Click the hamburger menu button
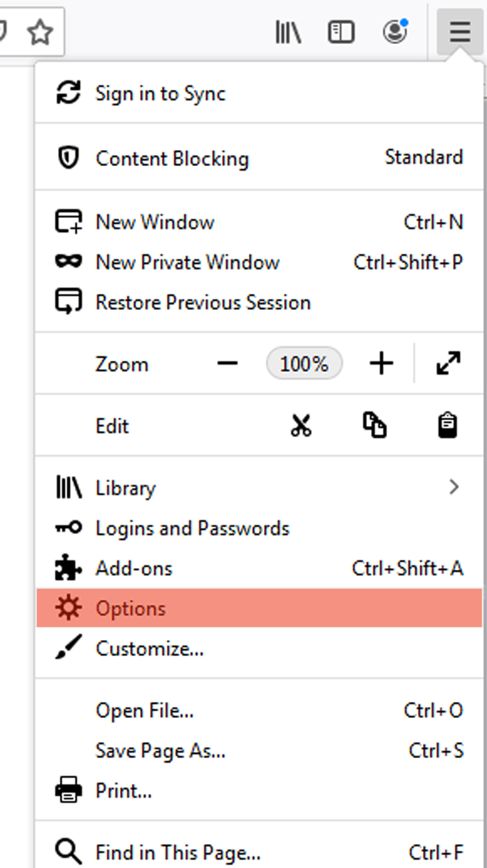 click(x=460, y=32)
